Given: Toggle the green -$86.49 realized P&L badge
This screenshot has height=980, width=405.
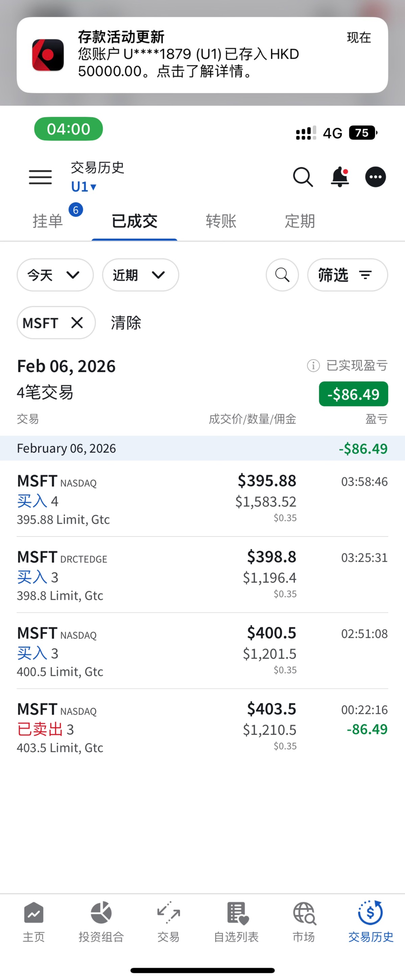Looking at the screenshot, I should pyautogui.click(x=353, y=394).
